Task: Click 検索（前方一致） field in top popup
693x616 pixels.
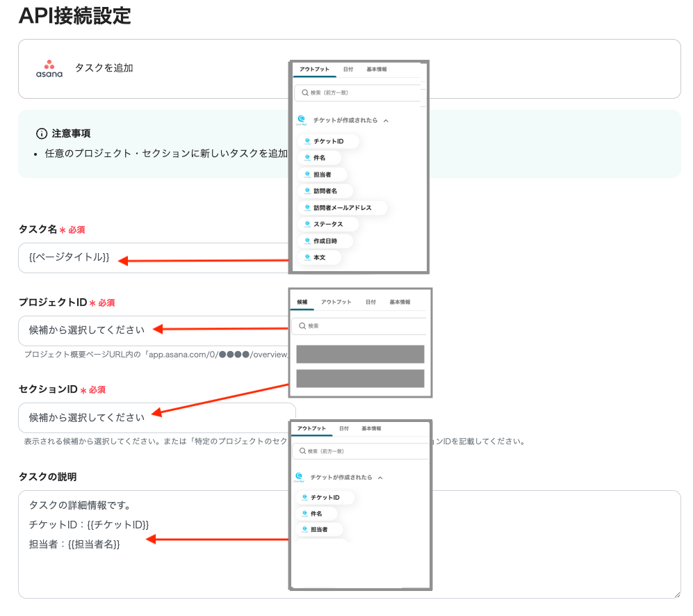Action: tap(358, 93)
